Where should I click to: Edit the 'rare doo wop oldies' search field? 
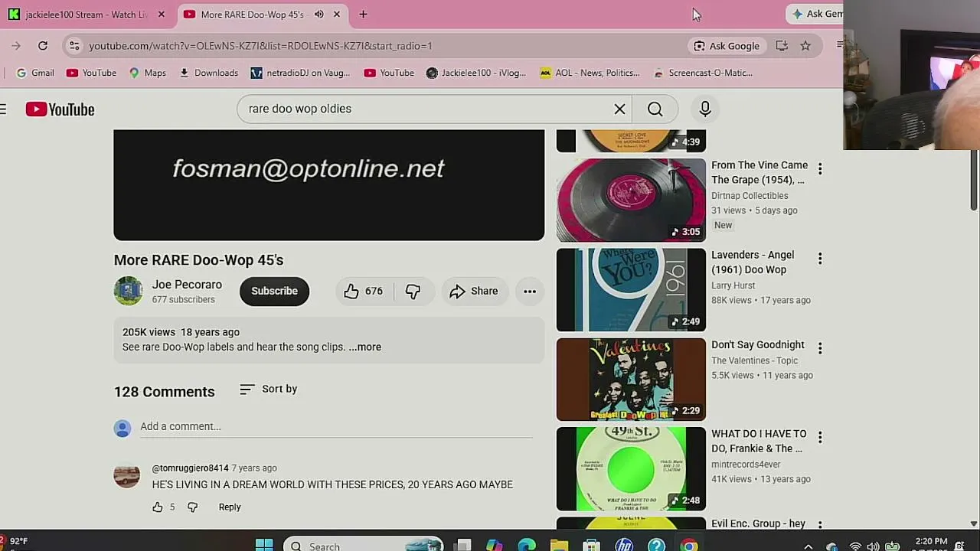pos(426,109)
